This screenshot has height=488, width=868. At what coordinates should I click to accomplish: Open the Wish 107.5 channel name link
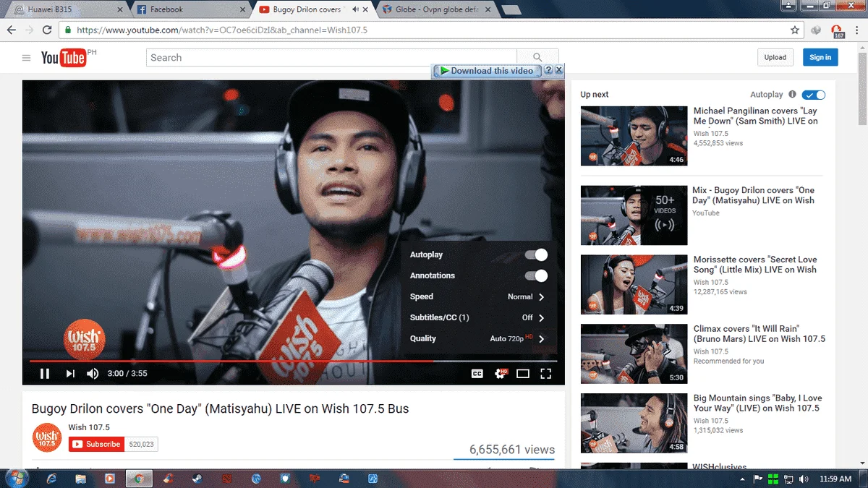click(x=89, y=427)
